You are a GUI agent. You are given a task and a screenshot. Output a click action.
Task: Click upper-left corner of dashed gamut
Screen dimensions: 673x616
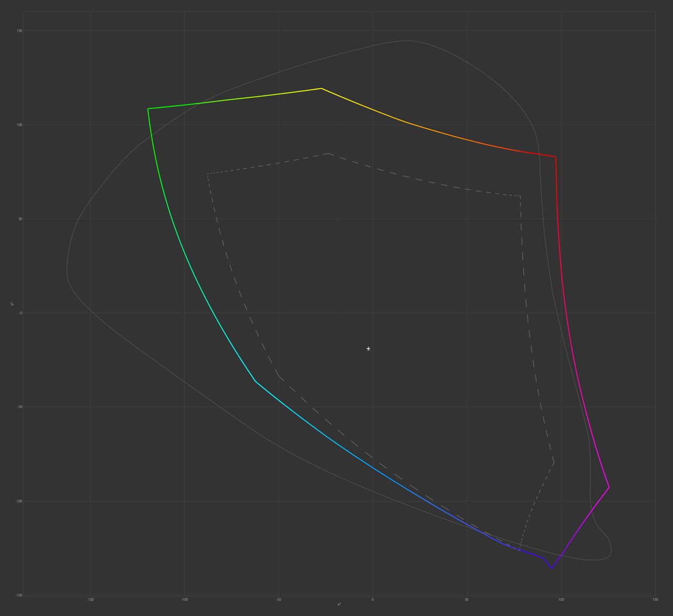[x=208, y=173]
